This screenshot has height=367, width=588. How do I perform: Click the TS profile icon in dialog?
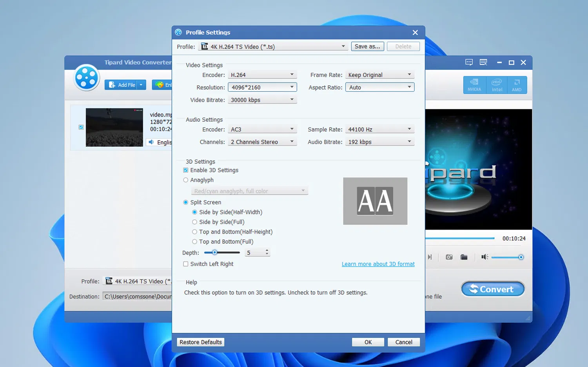click(205, 46)
